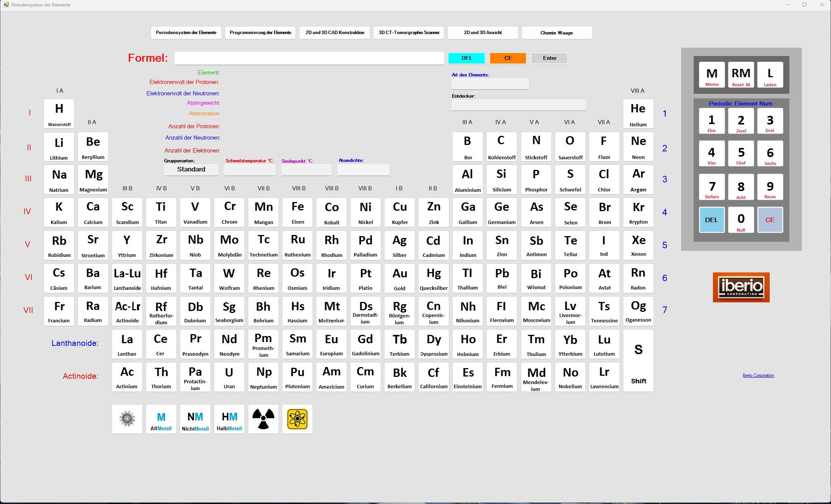Click the iberio Corporation logo
Image resolution: width=831 pixels, height=504 pixels.
[x=741, y=287]
